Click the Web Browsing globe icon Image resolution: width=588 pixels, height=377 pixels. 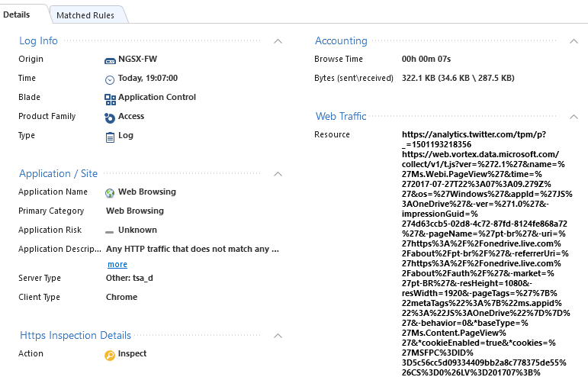pyautogui.click(x=110, y=193)
